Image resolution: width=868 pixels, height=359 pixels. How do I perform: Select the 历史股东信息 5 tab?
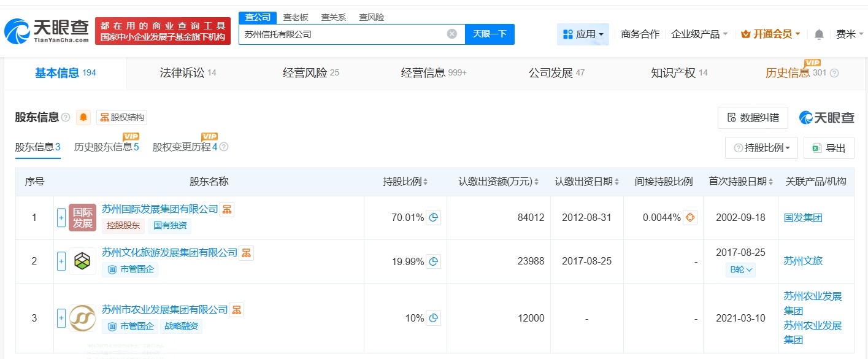[107, 147]
